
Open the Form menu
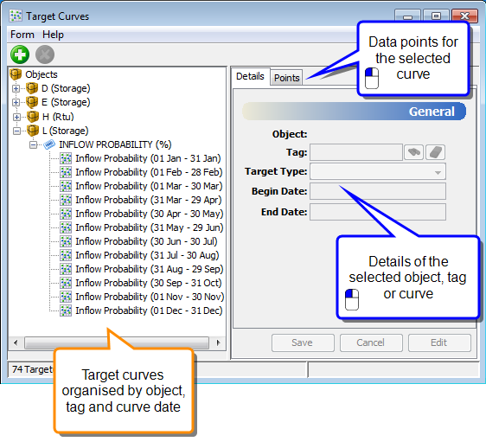click(x=22, y=35)
